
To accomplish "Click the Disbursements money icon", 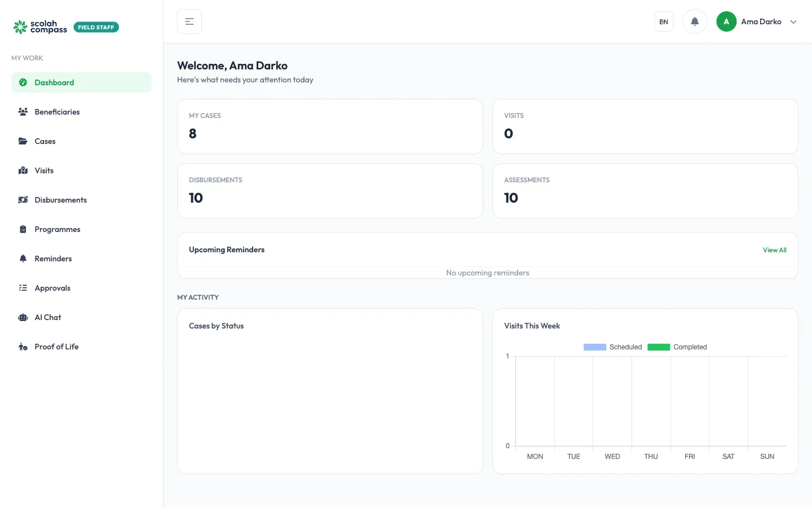I will click(23, 200).
